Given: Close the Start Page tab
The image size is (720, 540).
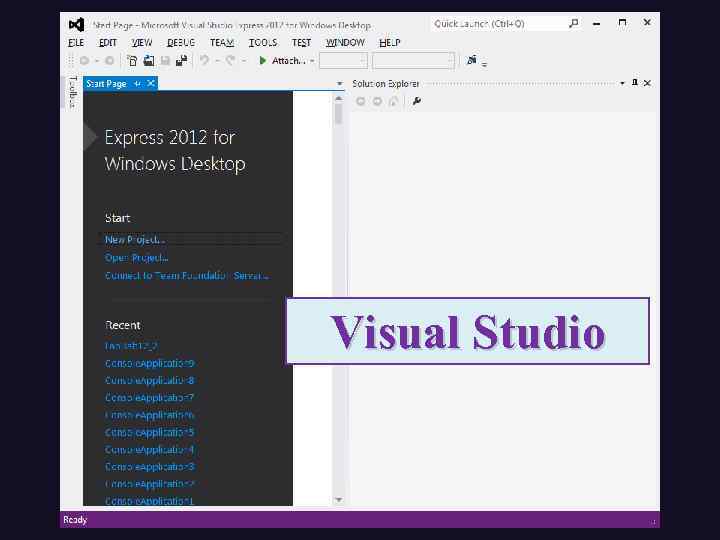Looking at the screenshot, I should coord(151,83).
